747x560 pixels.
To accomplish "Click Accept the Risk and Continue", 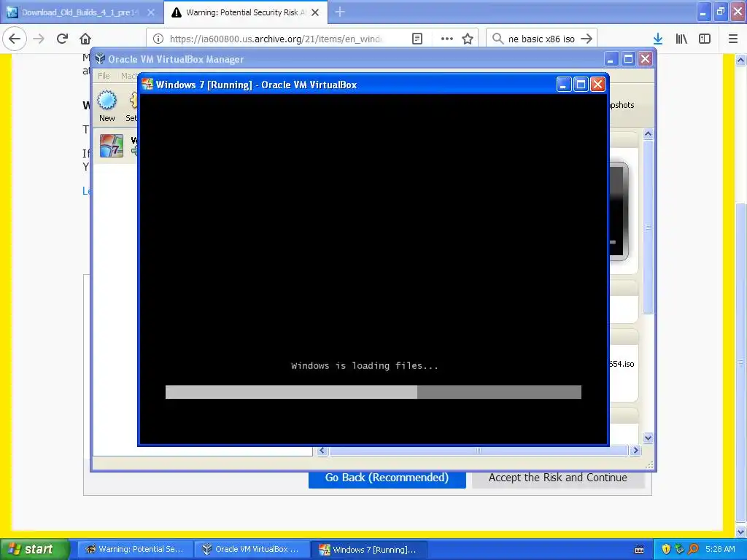I will [x=558, y=478].
